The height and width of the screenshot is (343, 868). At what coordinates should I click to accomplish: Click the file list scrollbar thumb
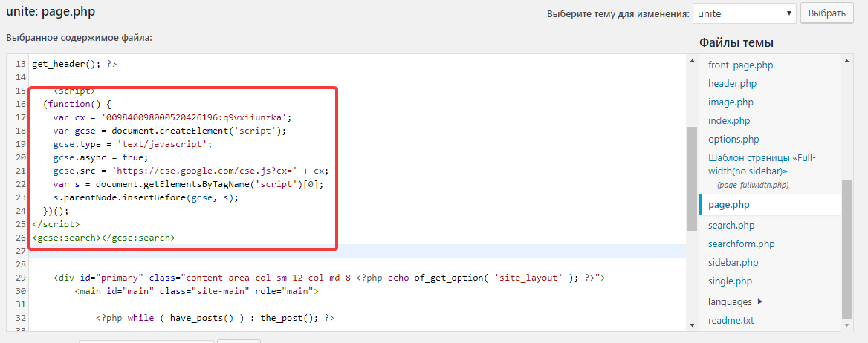tap(846, 249)
